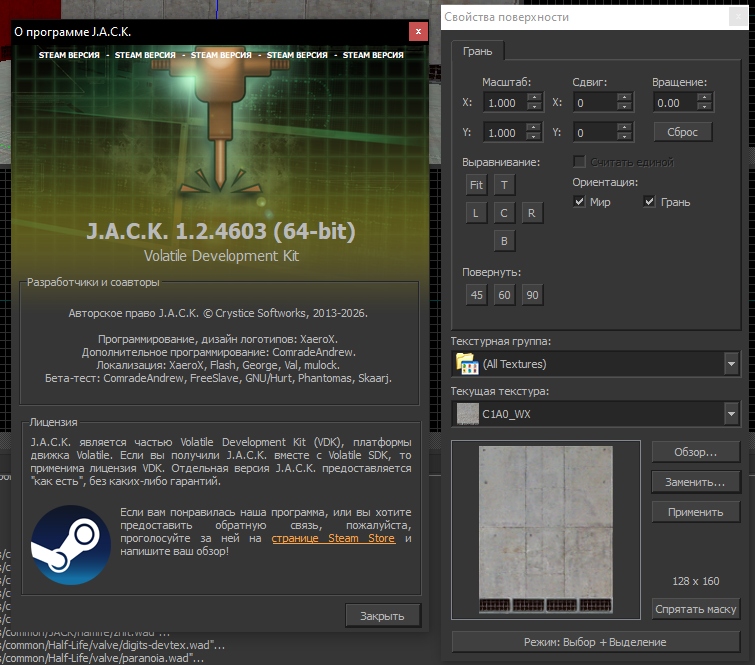The height and width of the screenshot is (665, 755).
Task: Select the Грань tab
Action: [x=477, y=51]
